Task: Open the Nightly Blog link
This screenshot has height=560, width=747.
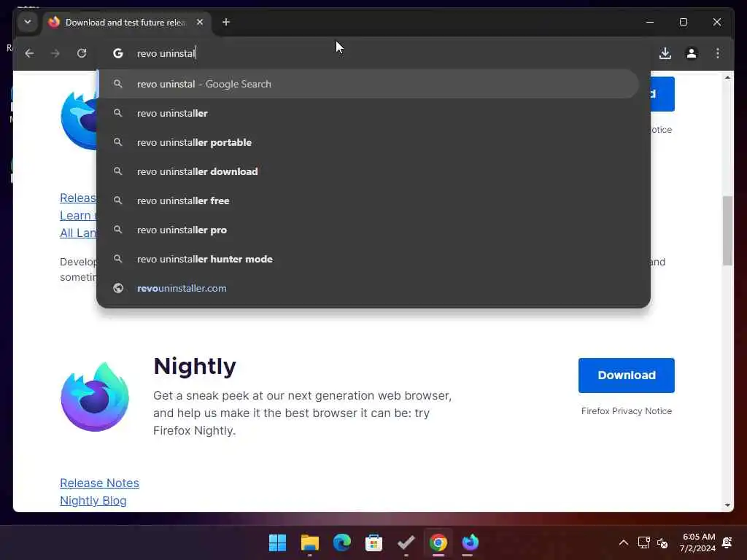Action: click(x=93, y=500)
